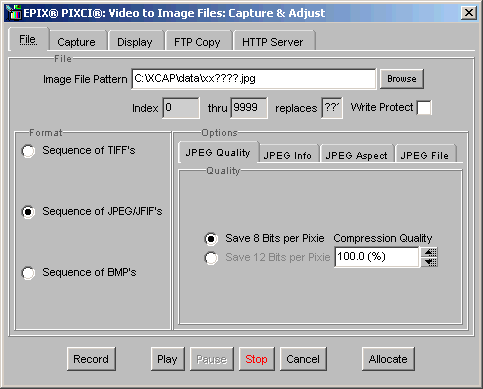This screenshot has width=483, height=389.
Task: Decrease compression quality with down arrow
Action: coord(429,262)
